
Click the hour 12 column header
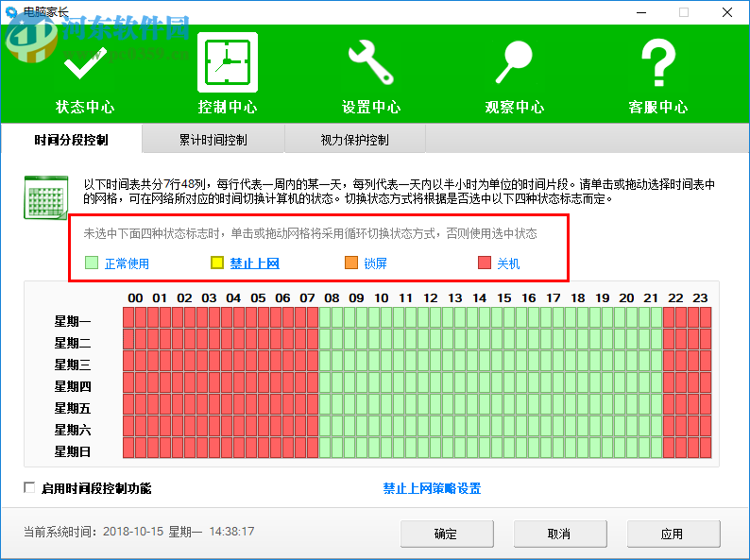pos(430,297)
